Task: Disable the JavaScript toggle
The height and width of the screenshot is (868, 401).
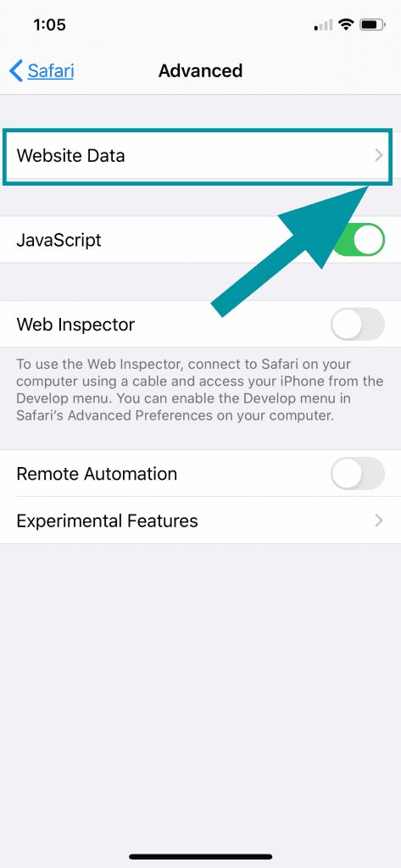Action: 358,240
